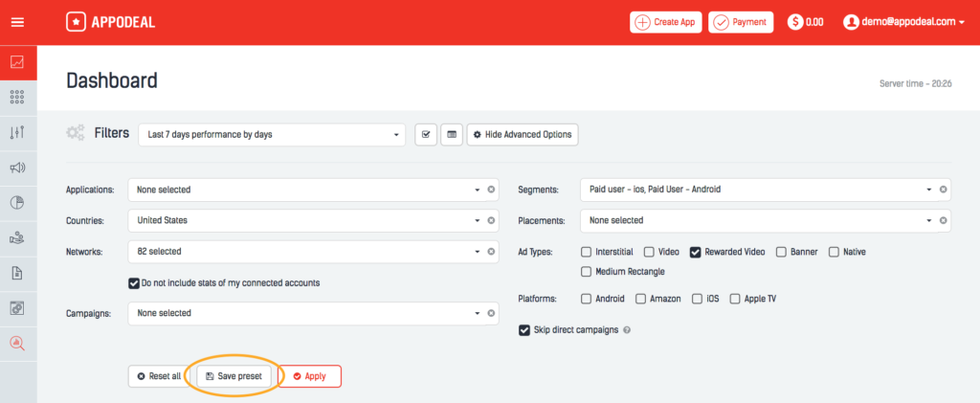Click the Save preset button
The image size is (980, 403).
[234, 376]
